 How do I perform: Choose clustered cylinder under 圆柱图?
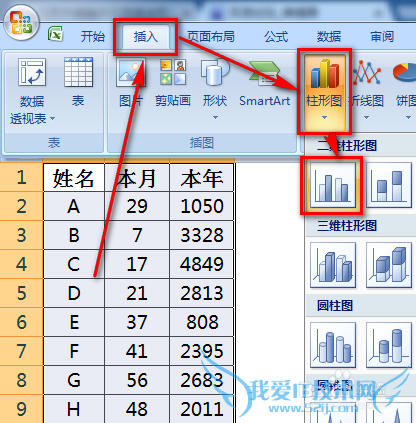pyautogui.click(x=333, y=345)
